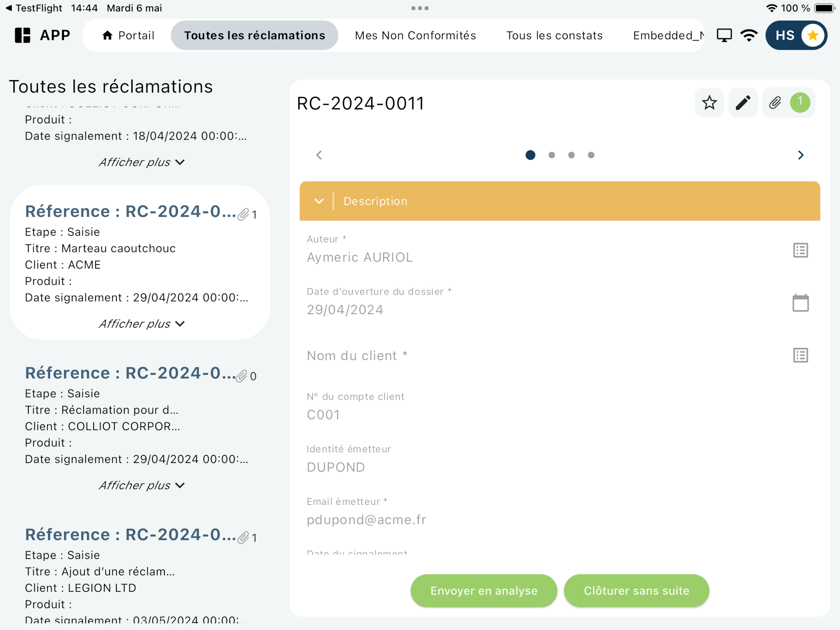840x630 pixels.
Task: Select Toutes les réclamations tab
Action: click(x=255, y=35)
